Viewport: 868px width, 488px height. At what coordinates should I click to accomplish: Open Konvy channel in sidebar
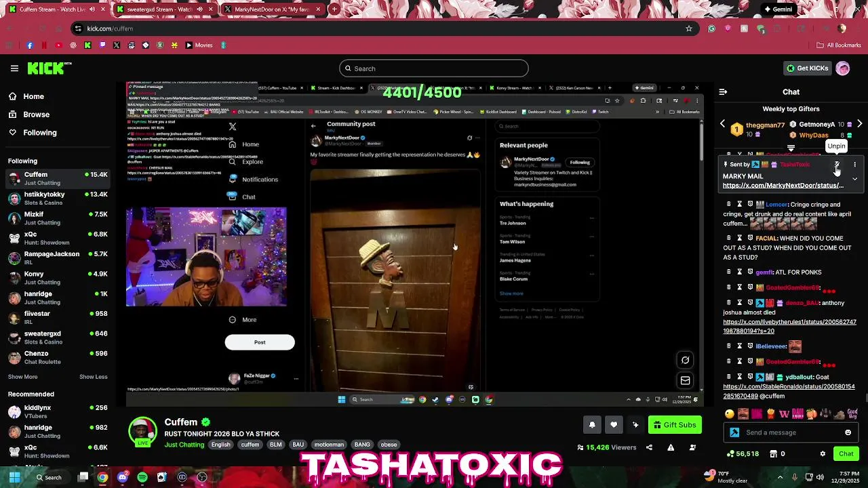point(57,278)
